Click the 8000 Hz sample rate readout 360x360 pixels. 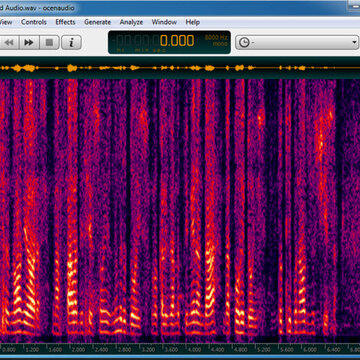[216, 38]
